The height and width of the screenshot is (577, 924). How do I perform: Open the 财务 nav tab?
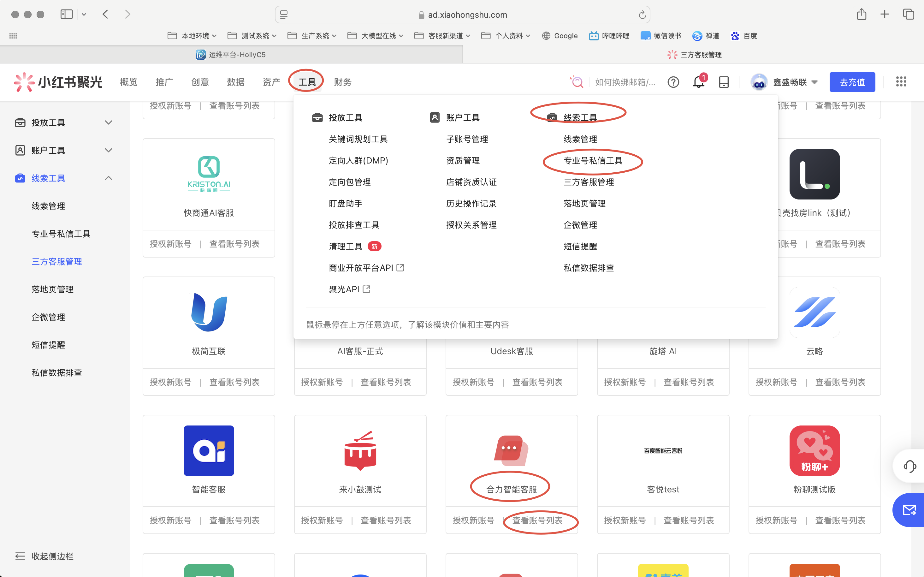pos(343,82)
